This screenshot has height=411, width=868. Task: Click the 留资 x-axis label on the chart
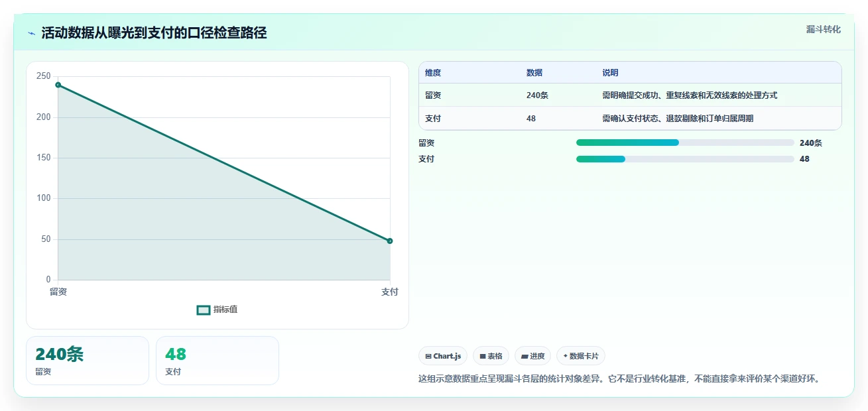click(58, 292)
